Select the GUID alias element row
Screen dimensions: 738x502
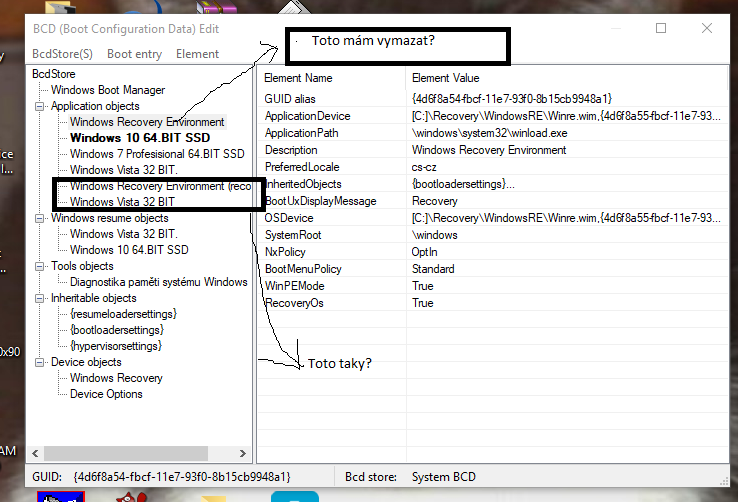click(492, 99)
